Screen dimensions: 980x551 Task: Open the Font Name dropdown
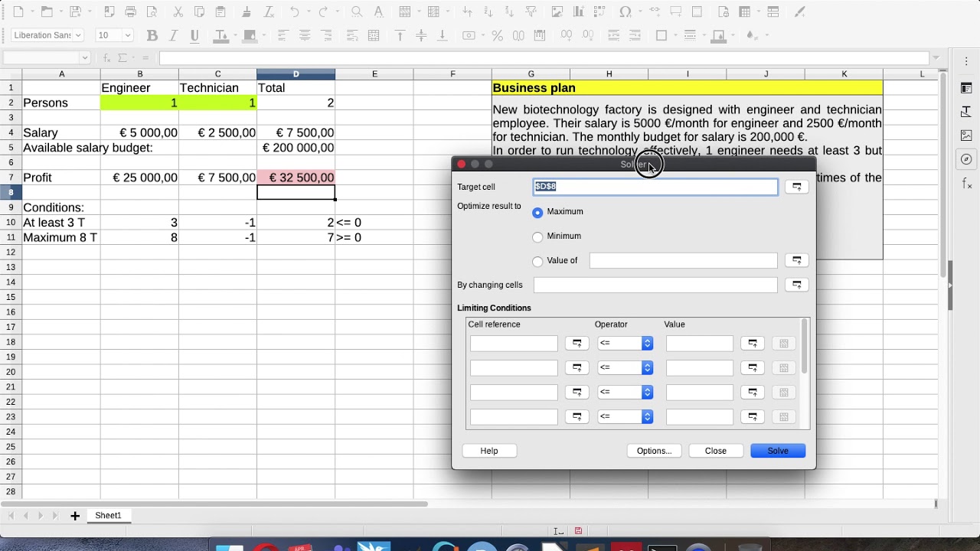tap(78, 35)
